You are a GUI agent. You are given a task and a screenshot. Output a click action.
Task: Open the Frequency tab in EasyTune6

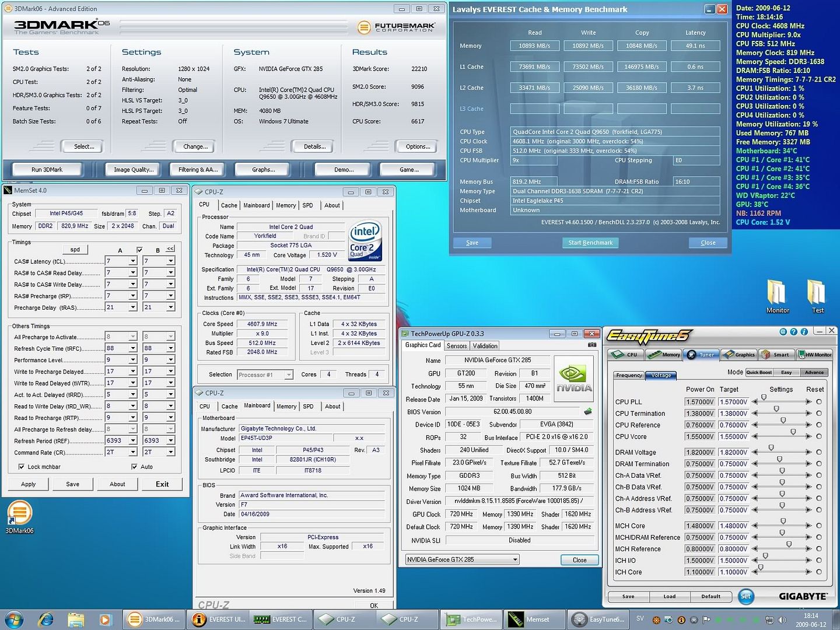[x=629, y=375]
